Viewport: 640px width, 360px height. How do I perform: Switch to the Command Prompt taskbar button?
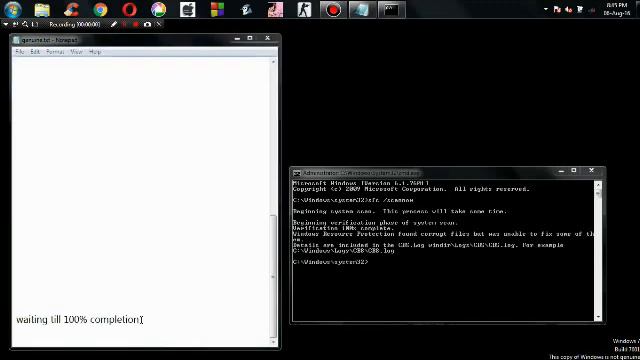click(x=391, y=9)
